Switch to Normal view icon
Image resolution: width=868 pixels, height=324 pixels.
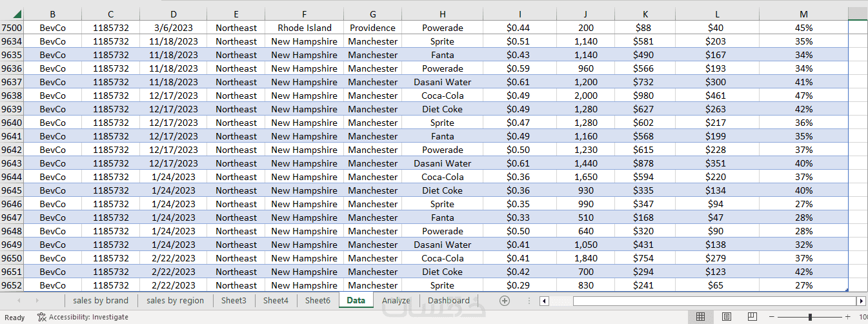pos(700,317)
